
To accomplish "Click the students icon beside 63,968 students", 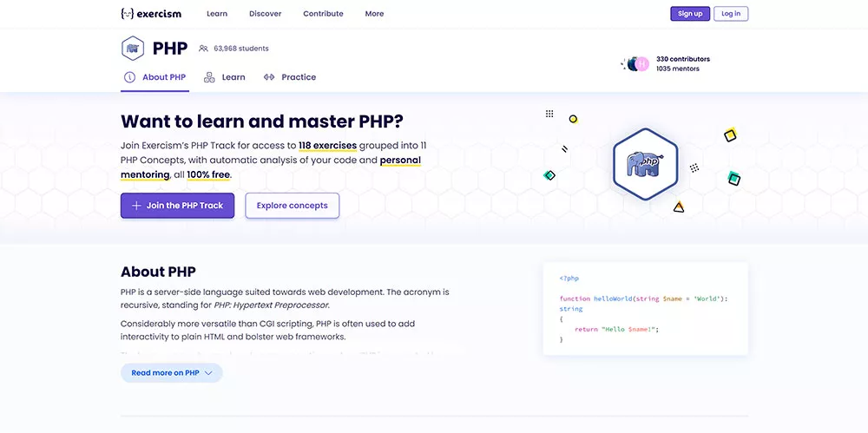I will 203,49.
